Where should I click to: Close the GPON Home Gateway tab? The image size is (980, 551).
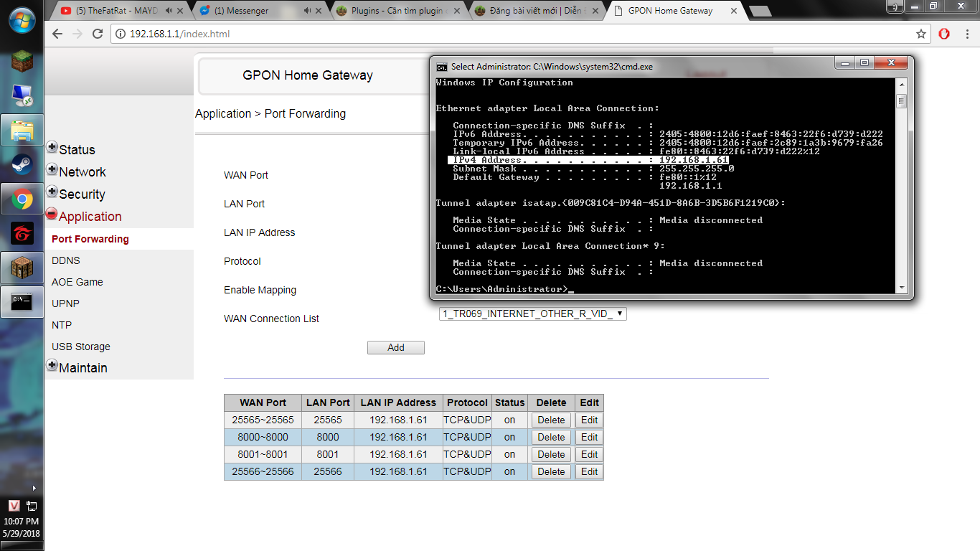point(733,11)
